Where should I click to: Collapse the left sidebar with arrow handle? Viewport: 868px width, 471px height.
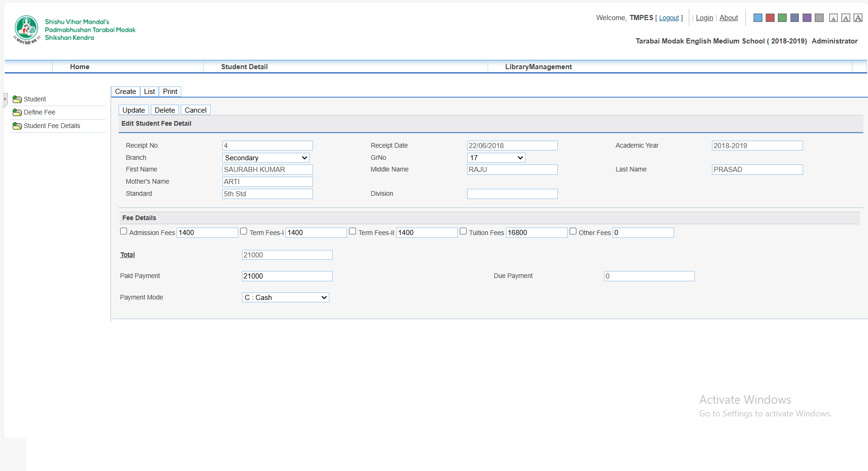[x=5, y=99]
